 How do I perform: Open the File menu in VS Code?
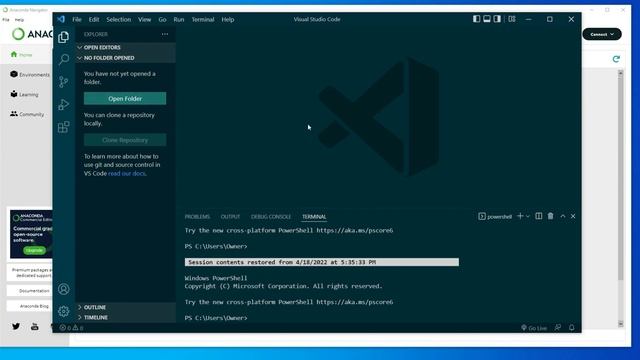click(x=77, y=19)
